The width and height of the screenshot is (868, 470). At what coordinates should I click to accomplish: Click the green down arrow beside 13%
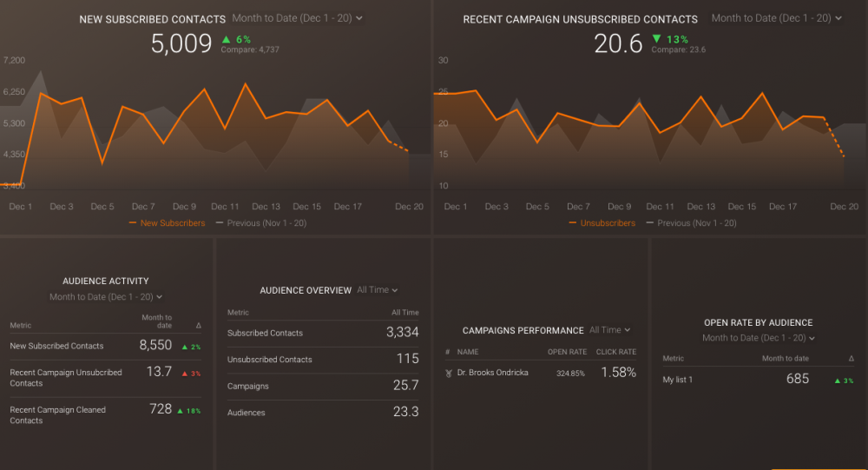pyautogui.click(x=656, y=39)
